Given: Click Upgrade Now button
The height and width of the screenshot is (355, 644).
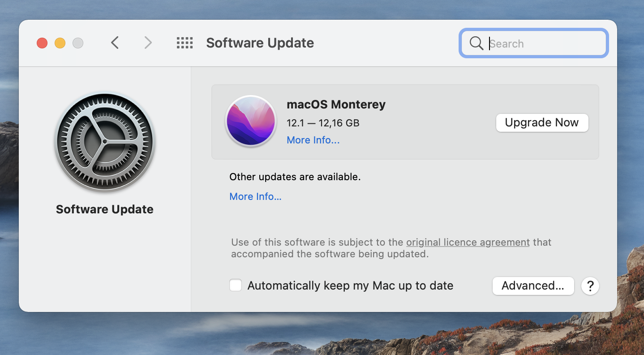Looking at the screenshot, I should (542, 122).
